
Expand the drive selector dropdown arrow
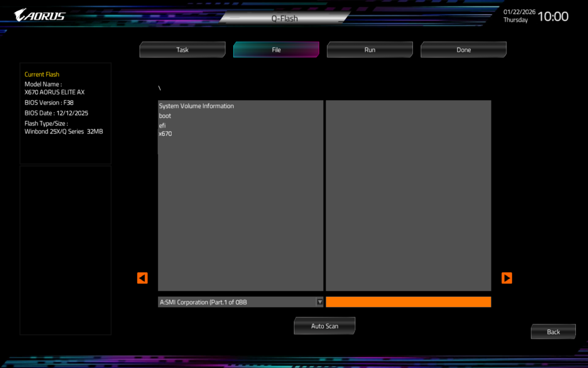click(320, 302)
